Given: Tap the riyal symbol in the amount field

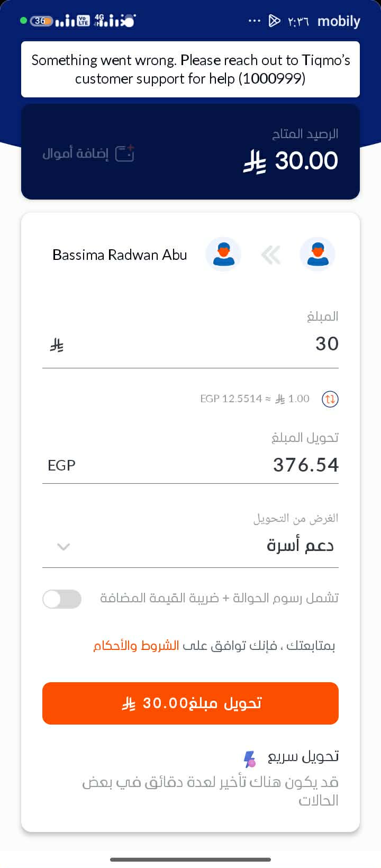Looking at the screenshot, I should coord(57,346).
